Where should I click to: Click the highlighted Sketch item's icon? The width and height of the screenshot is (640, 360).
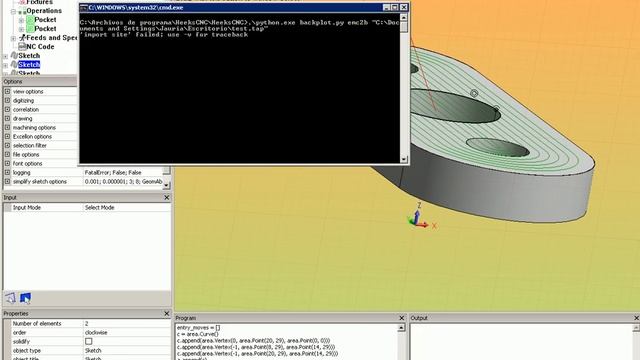pyautogui.click(x=14, y=64)
